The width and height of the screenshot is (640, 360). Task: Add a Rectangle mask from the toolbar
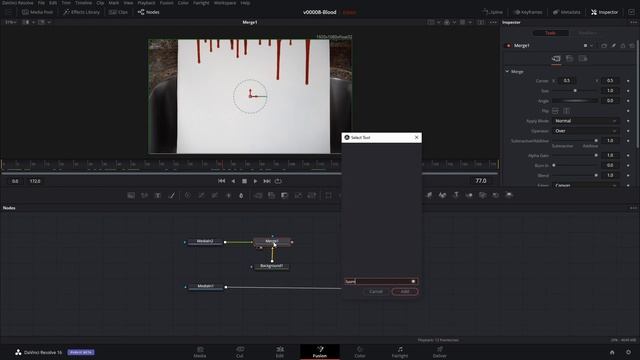[x=329, y=196]
